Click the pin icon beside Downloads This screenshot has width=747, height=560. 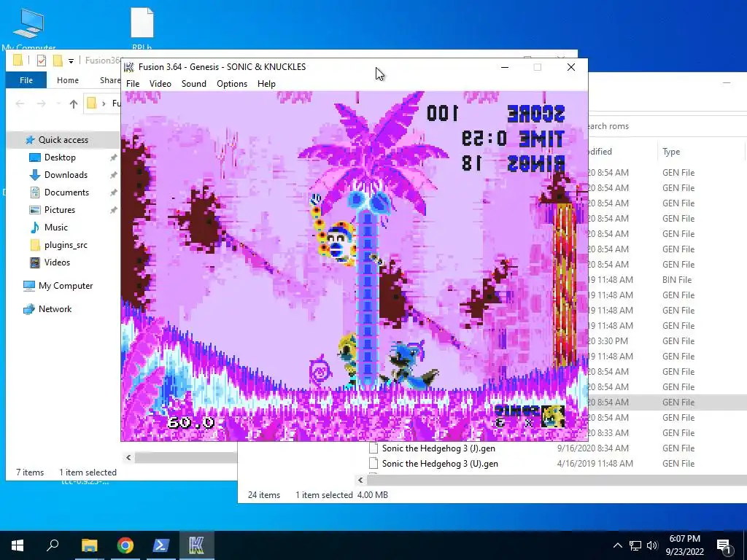click(x=113, y=175)
